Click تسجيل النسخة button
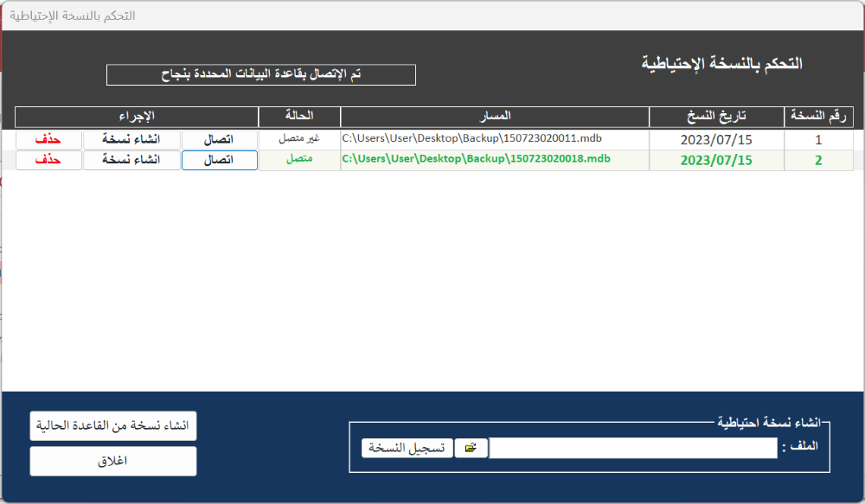The image size is (865, 504). tap(407, 448)
